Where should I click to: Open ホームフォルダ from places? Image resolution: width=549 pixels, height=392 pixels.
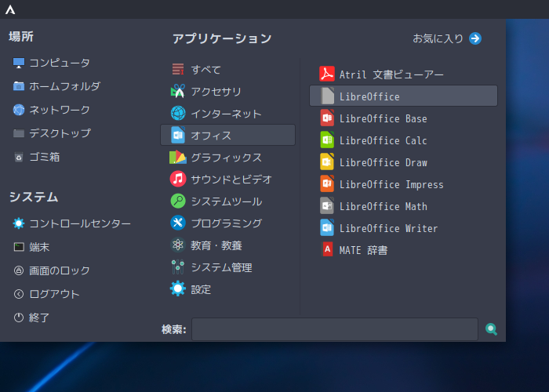click(x=56, y=86)
